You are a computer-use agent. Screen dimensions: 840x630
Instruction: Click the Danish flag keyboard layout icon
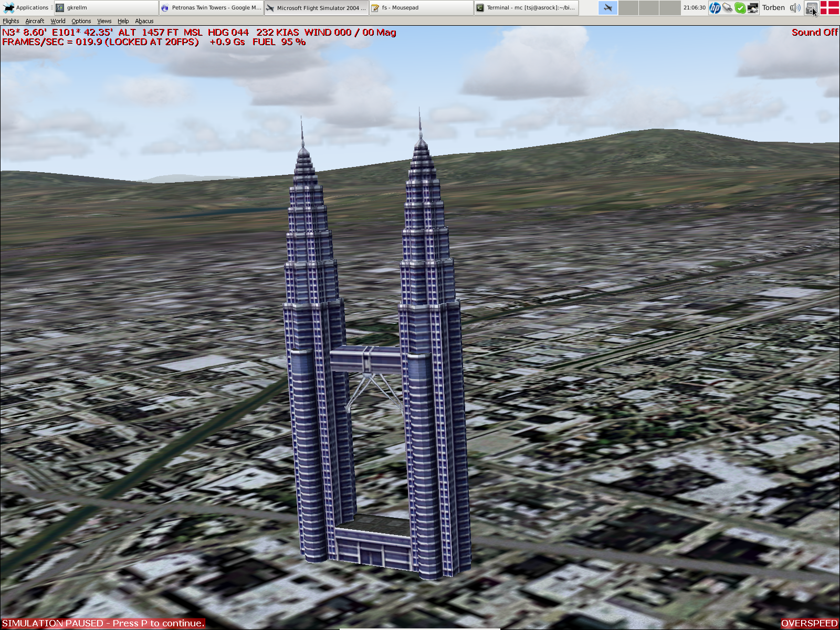pyautogui.click(x=829, y=8)
